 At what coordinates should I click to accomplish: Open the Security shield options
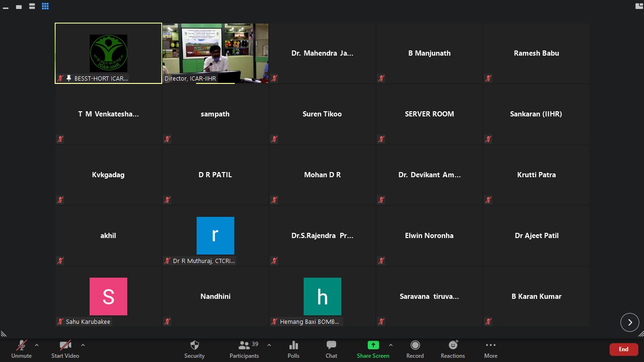point(194,349)
